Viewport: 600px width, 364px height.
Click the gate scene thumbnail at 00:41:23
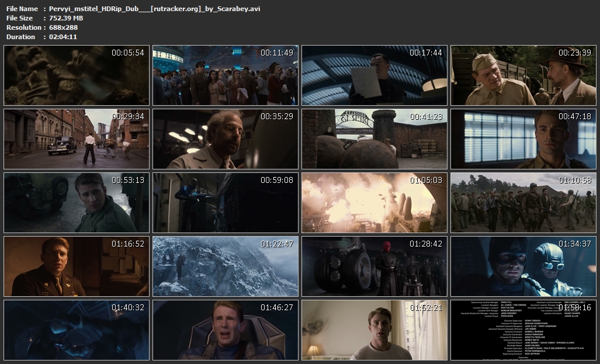click(374, 140)
